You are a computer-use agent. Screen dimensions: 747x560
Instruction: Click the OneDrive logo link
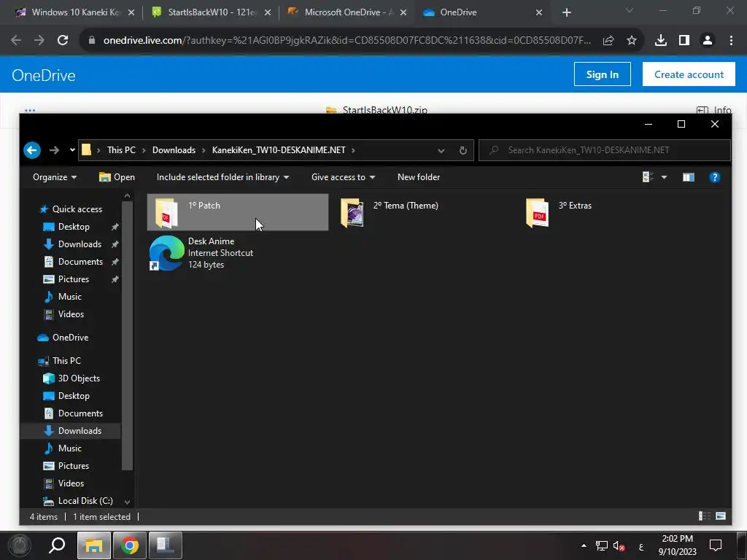(43, 75)
